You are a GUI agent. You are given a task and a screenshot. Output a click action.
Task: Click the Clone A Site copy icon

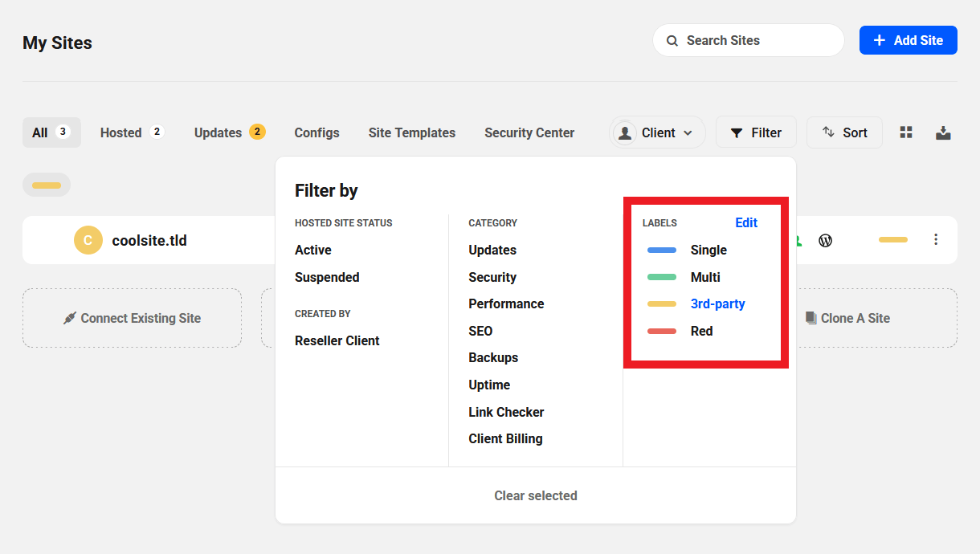[x=811, y=318]
